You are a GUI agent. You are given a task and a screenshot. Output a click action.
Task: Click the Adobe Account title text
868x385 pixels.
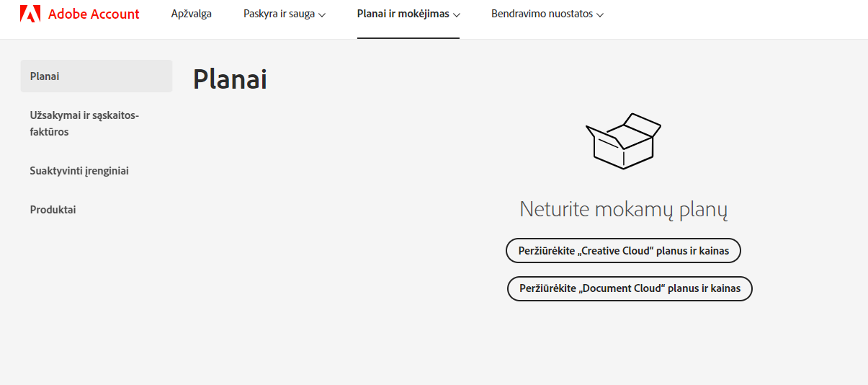coord(94,14)
